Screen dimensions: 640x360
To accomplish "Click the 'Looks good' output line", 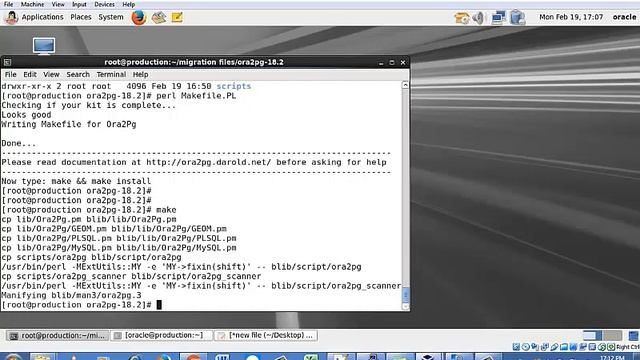I will (x=26, y=115).
